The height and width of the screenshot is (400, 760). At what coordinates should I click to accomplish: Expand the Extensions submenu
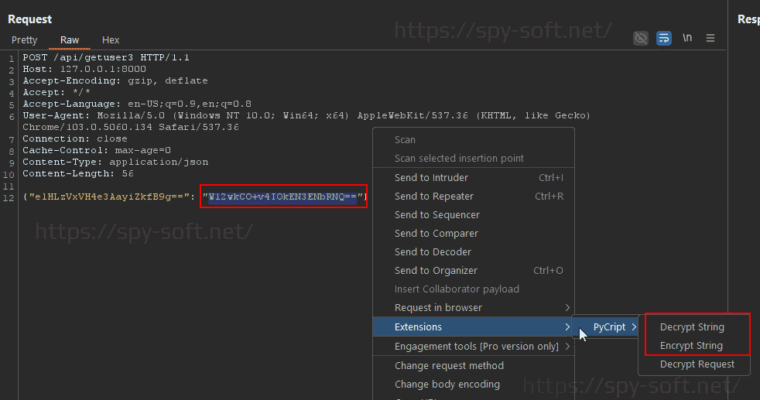point(418,327)
